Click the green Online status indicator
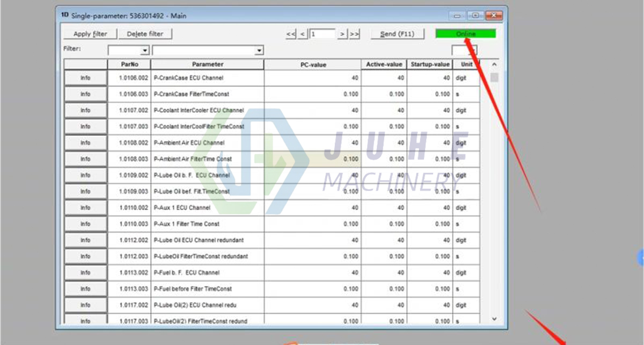The width and height of the screenshot is (644, 345). 466,33
